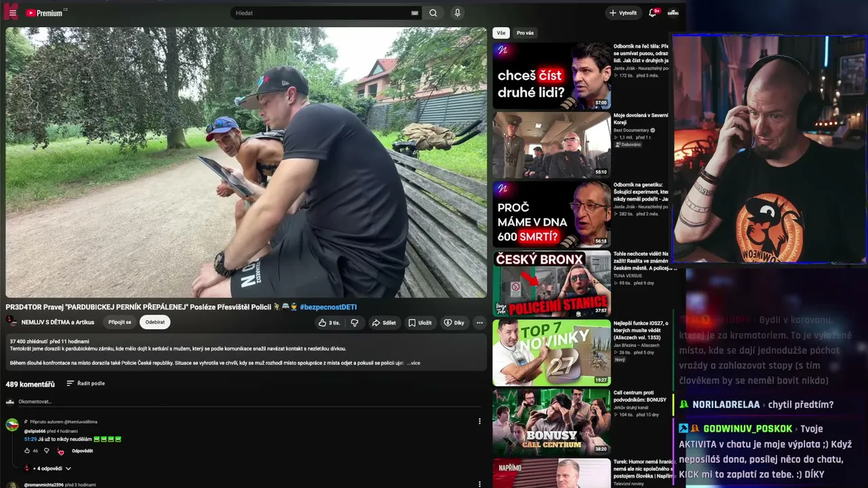
Task: Open the NEMLUV S DĚTMA channel avatar
Action: click(12, 321)
